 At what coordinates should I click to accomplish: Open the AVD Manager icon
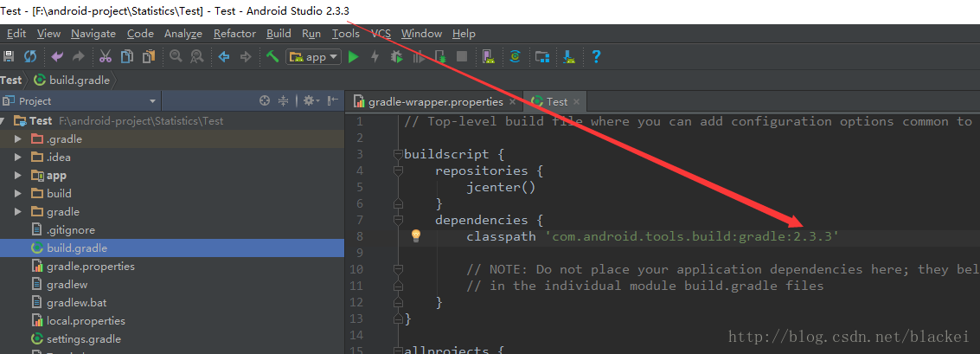pyautogui.click(x=489, y=57)
